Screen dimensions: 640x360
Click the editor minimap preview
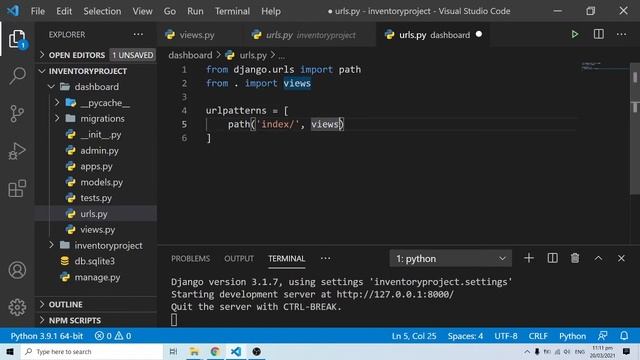click(x=604, y=67)
